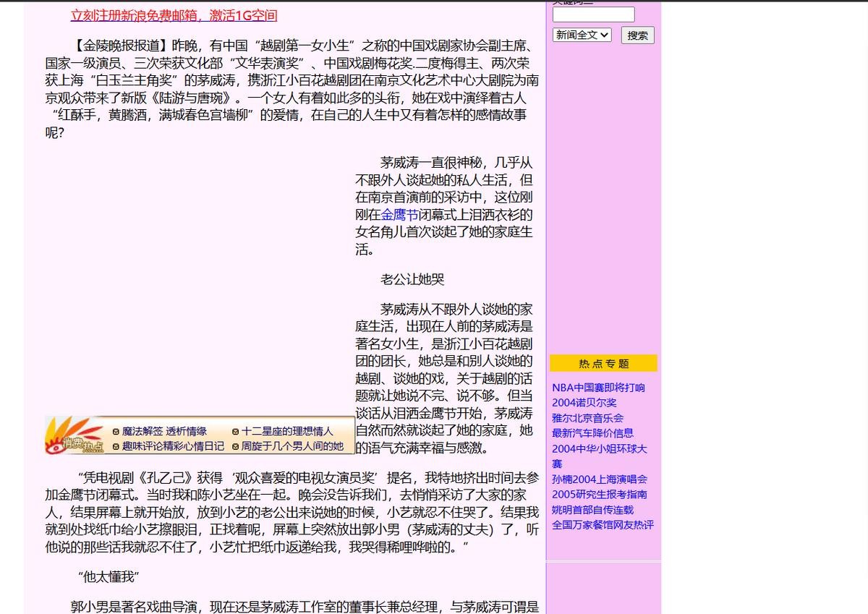Image resolution: width=868 pixels, height=614 pixels.
Task: Open 十二星座的理想情人 banner link
Action: (287, 431)
